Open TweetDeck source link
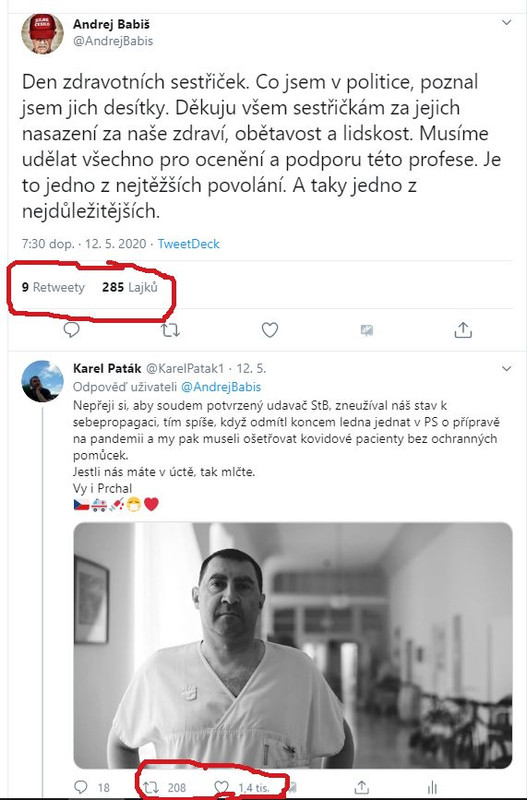This screenshot has width=527, height=800. [188, 244]
